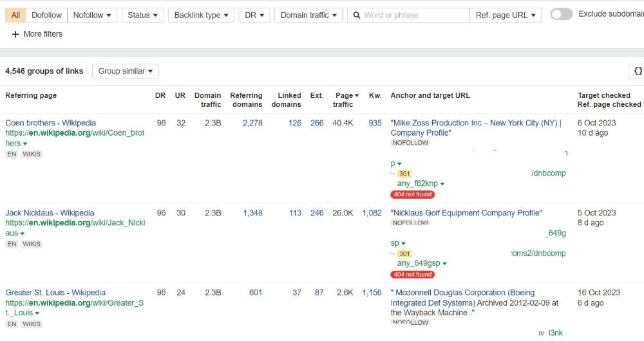The height and width of the screenshot is (341, 644).
Task: Click the 113 linked domains value
Action: coord(295,212)
